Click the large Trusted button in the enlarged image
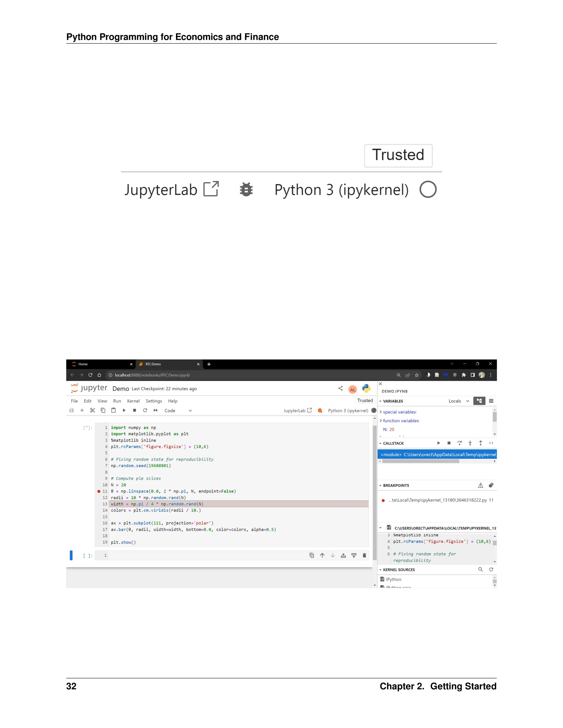The height and width of the screenshot is (728, 563). tap(398, 155)
